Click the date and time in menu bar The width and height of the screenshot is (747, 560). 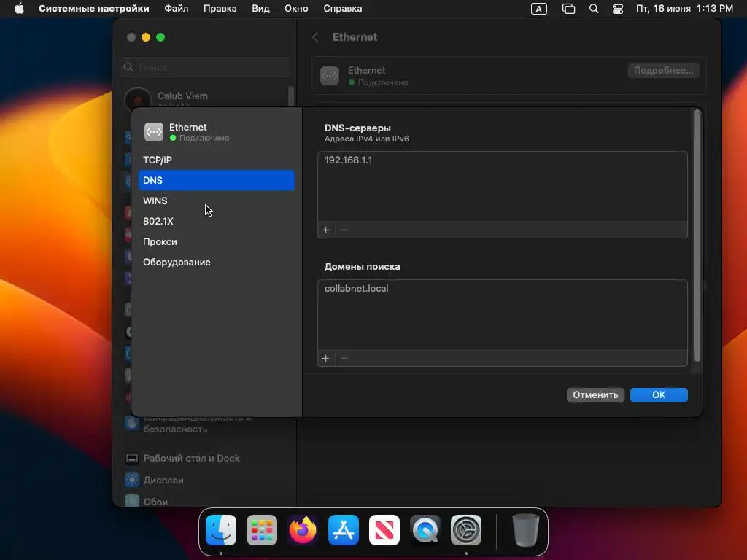point(684,9)
